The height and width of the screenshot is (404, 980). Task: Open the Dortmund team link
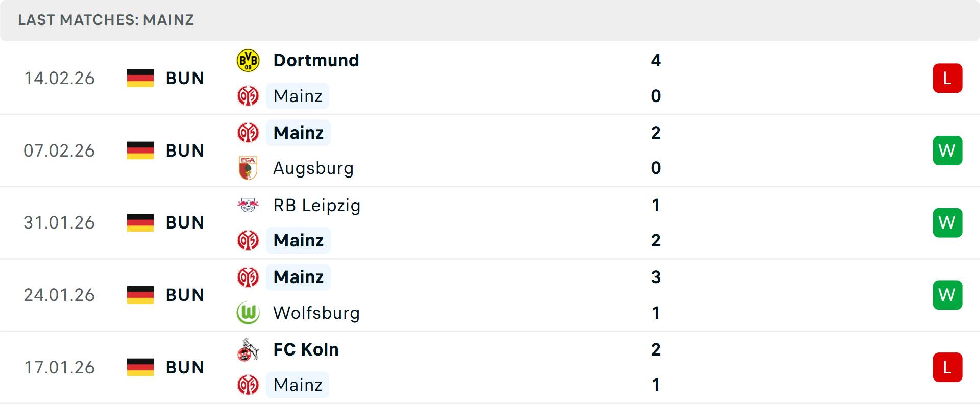point(316,60)
